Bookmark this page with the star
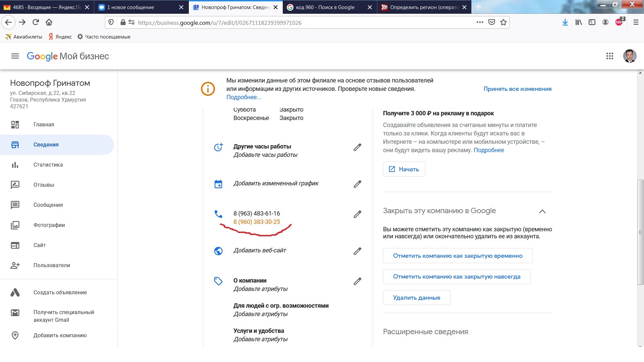644x362 pixels. pos(503,22)
